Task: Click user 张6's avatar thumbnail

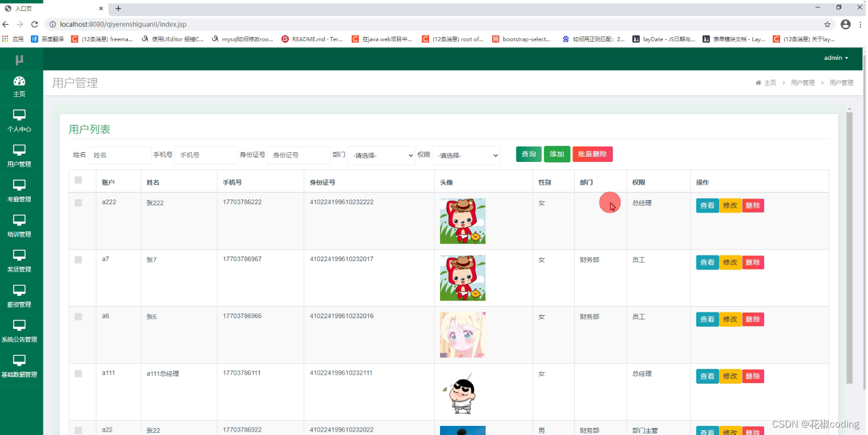Action: pos(462,335)
